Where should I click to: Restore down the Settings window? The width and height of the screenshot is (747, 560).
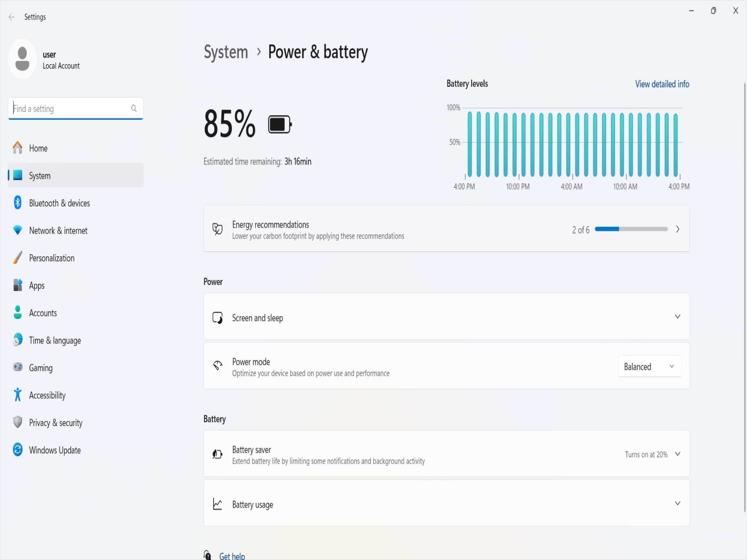(x=713, y=11)
